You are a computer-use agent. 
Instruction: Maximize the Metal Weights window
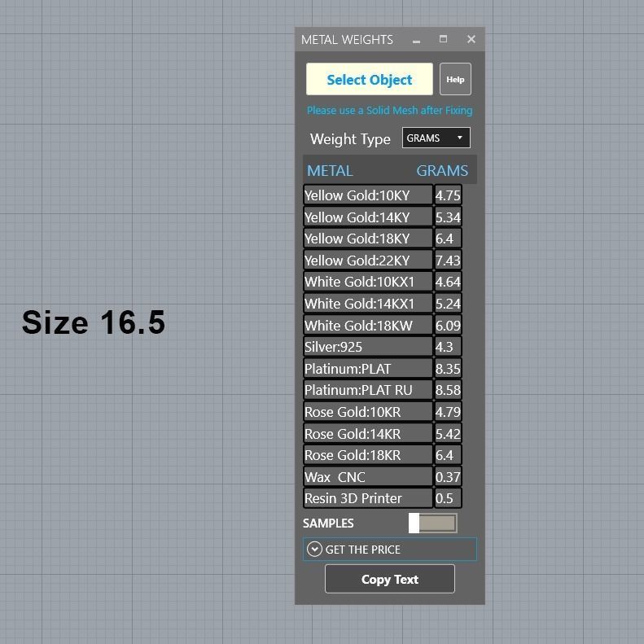(443, 39)
